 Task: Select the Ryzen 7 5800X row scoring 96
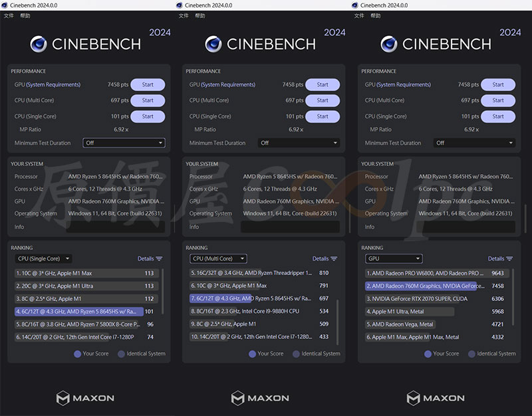84,324
